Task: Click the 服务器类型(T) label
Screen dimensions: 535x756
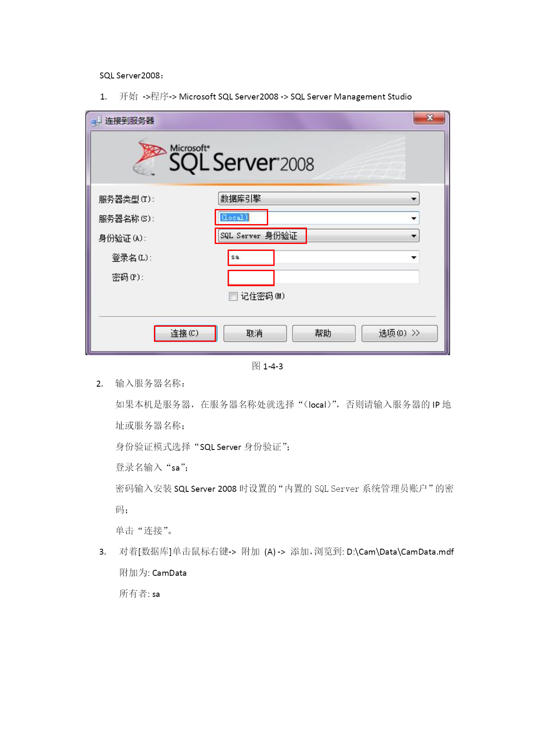Action: pyautogui.click(x=126, y=199)
